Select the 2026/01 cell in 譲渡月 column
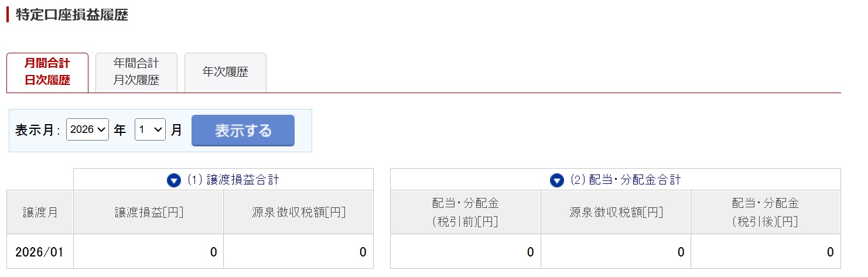Screen dimensions: 868x277 point(40,252)
